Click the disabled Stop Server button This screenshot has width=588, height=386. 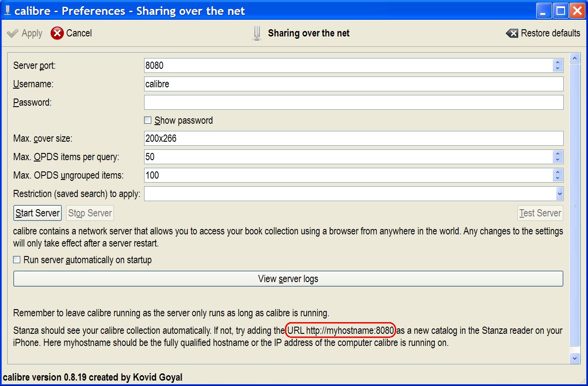[x=90, y=213]
